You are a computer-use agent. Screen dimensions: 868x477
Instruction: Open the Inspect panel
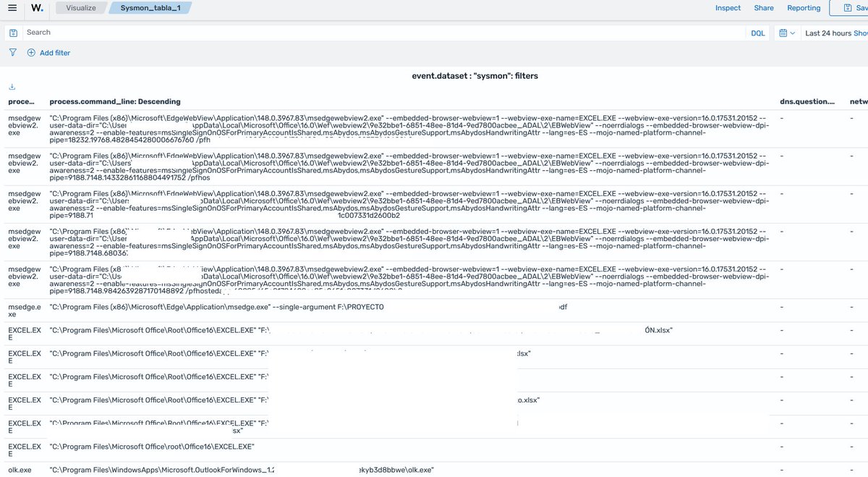pyautogui.click(x=728, y=8)
